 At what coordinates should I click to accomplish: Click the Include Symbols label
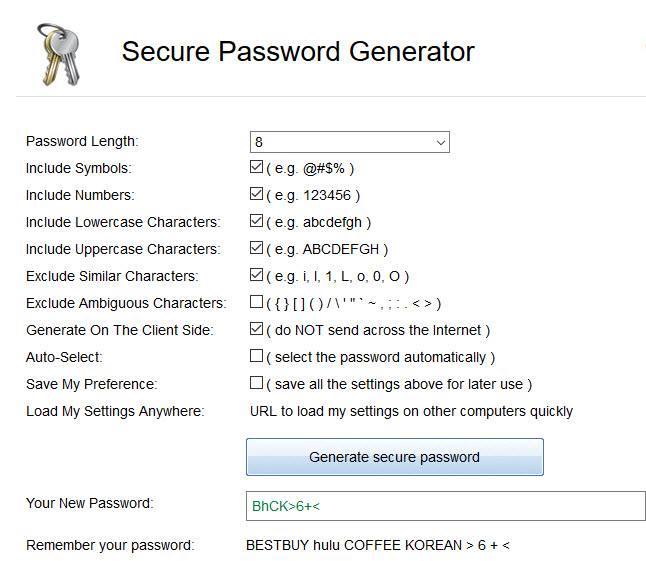(x=79, y=168)
